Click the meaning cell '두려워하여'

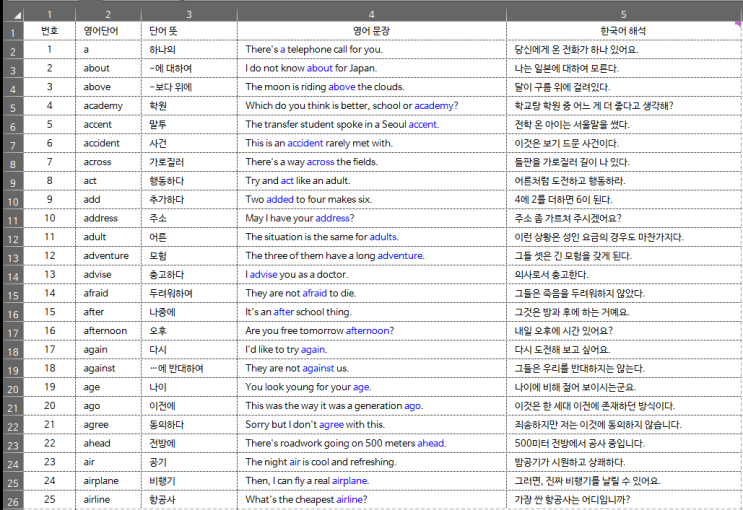click(x=189, y=293)
